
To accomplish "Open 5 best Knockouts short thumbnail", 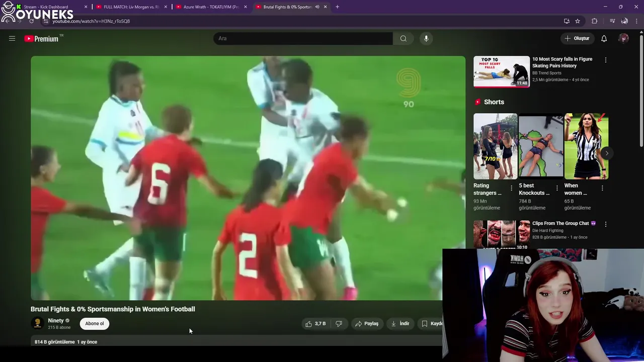I will point(541,146).
